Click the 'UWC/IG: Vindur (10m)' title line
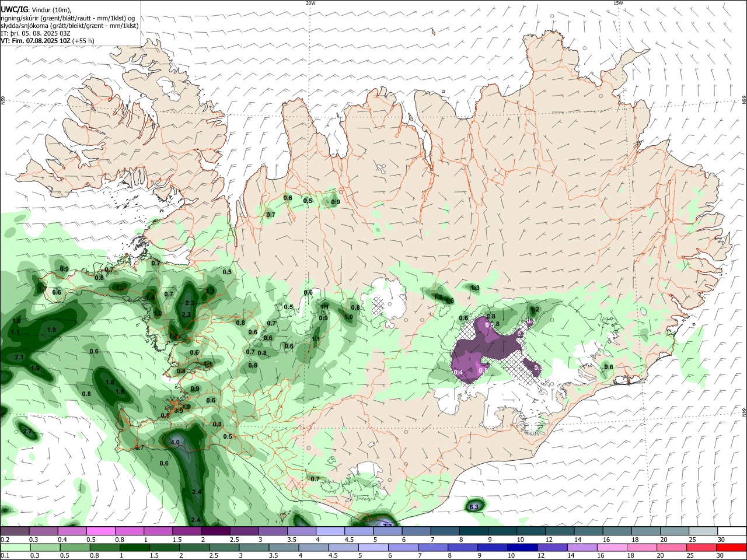 [x=36, y=10]
